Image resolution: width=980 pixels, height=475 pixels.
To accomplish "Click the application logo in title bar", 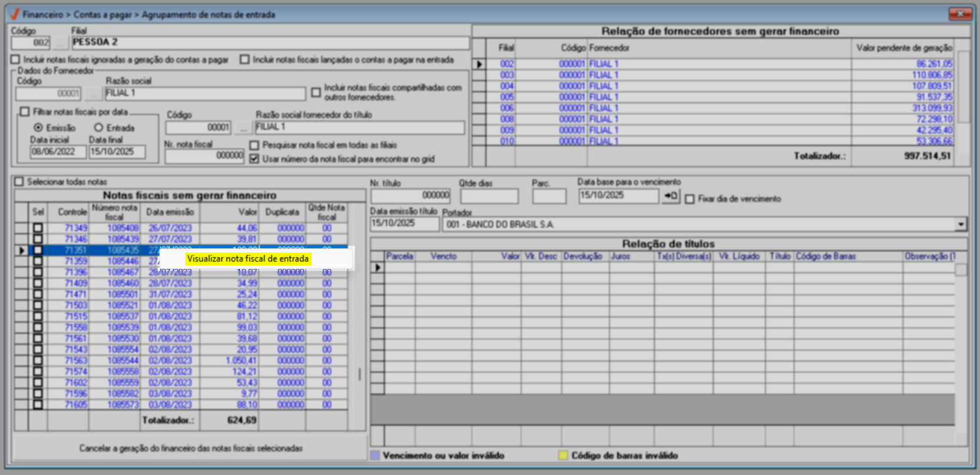I will 15,14.
